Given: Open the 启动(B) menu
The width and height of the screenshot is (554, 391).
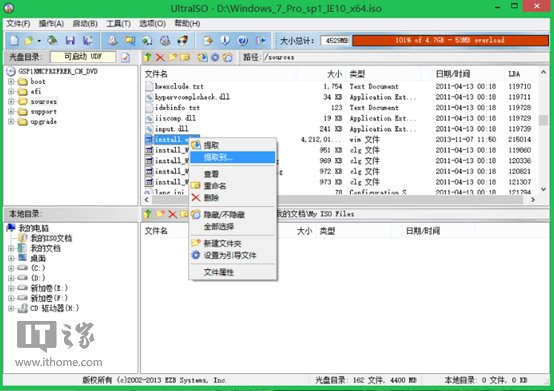Looking at the screenshot, I should [85, 24].
